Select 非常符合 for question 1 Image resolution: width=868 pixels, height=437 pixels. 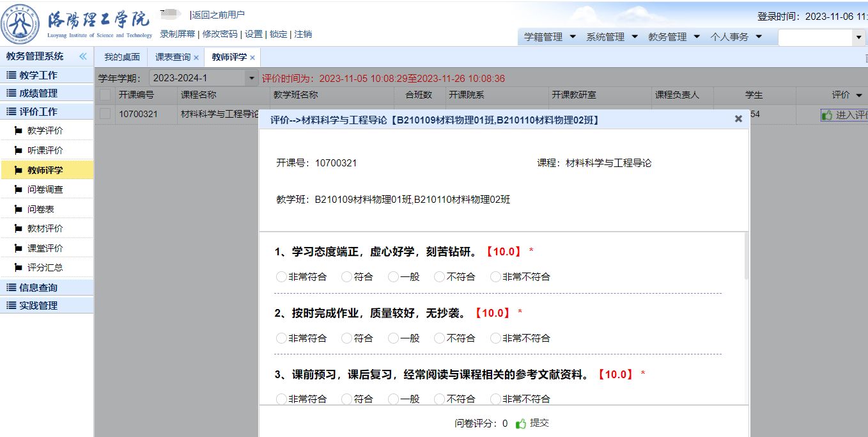[x=281, y=277]
